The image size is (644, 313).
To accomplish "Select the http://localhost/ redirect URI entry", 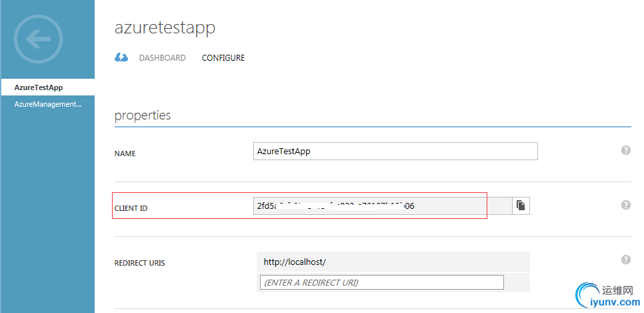I will [393, 262].
